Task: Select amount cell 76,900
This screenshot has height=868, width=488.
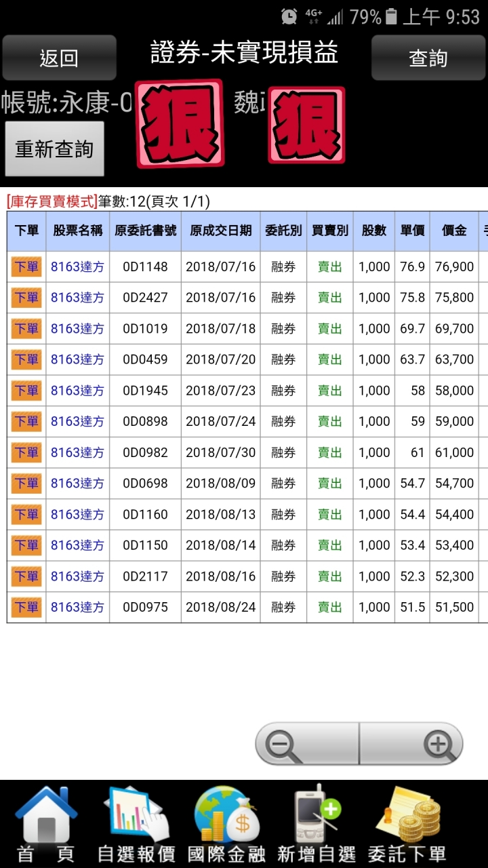Action: click(454, 267)
